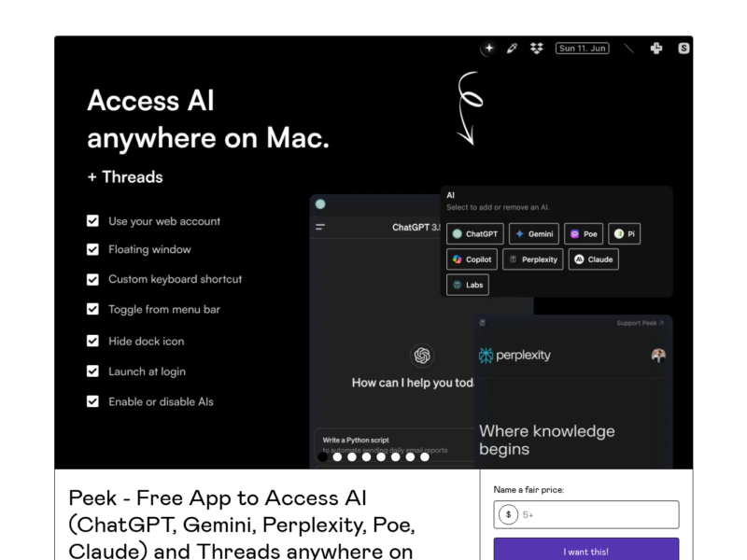
Task: Click the eyedropper icon in menu bar
Action: pos(512,49)
